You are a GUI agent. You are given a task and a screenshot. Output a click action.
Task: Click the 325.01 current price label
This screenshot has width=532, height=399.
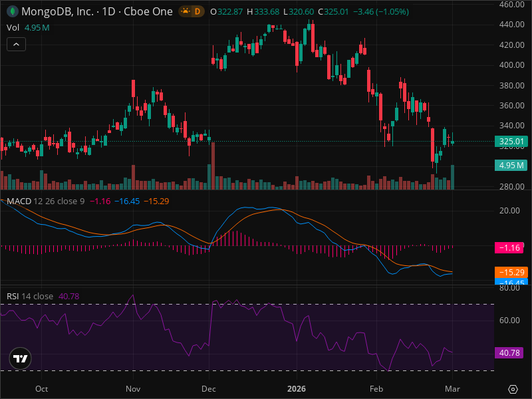coord(511,142)
